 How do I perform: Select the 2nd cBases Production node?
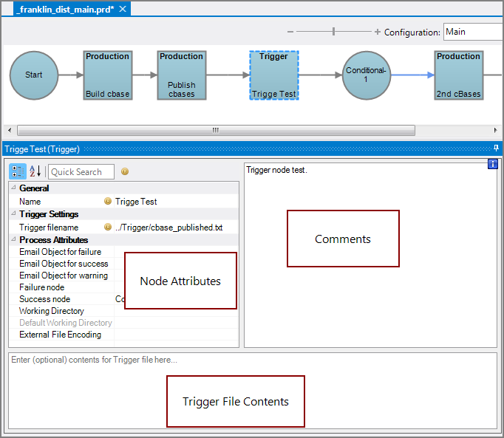[x=459, y=75]
